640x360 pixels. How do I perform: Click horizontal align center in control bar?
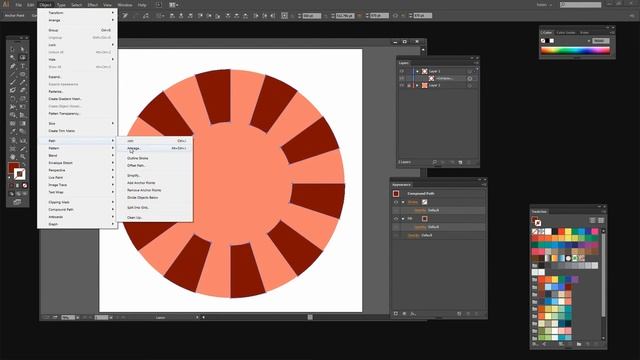(x=181, y=16)
